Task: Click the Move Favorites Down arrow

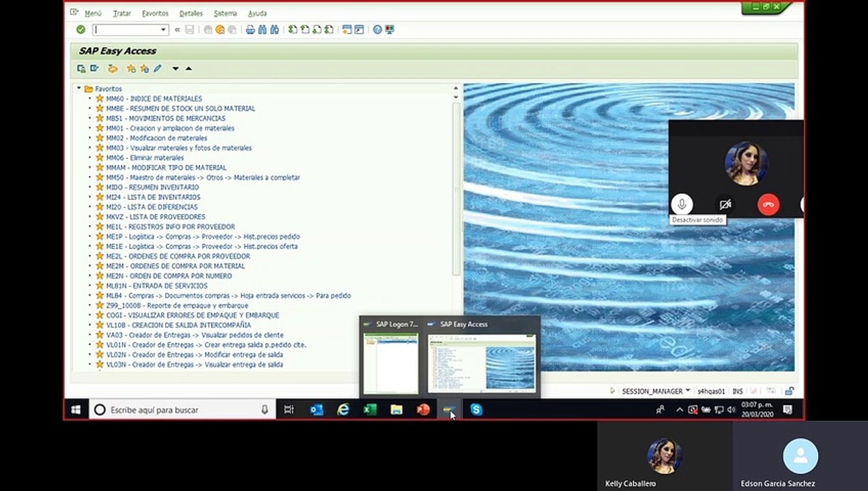Action: (x=175, y=68)
